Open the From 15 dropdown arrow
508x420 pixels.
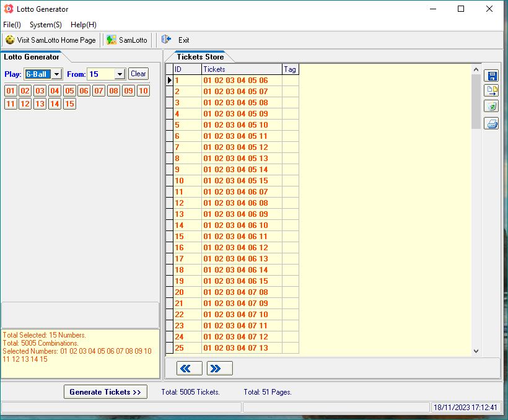[x=120, y=74]
